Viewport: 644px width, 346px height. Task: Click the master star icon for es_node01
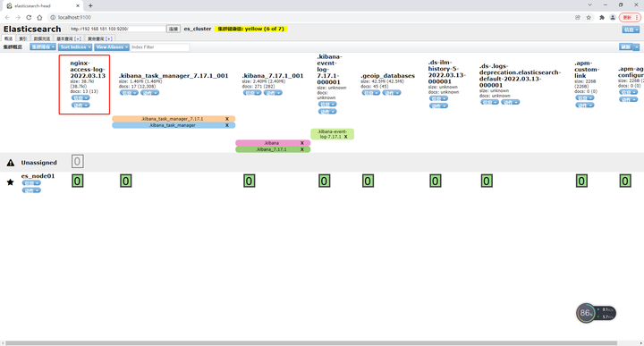10,181
